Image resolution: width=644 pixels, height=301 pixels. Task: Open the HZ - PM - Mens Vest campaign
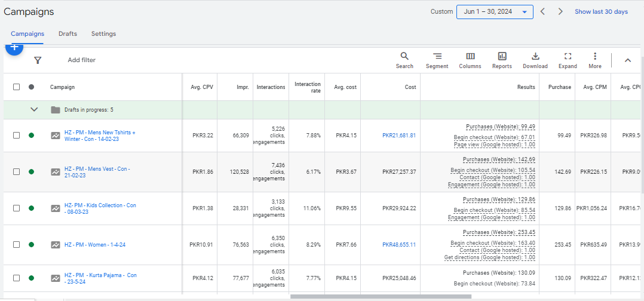[x=97, y=172]
